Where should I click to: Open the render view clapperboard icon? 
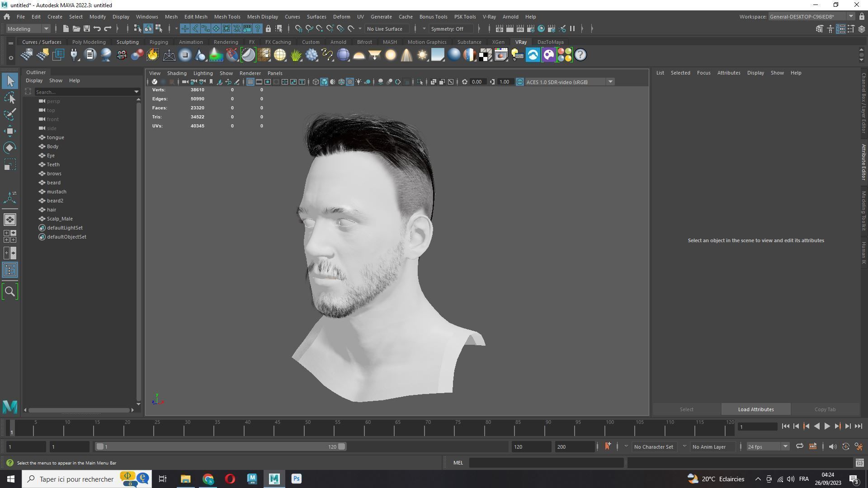499,29
